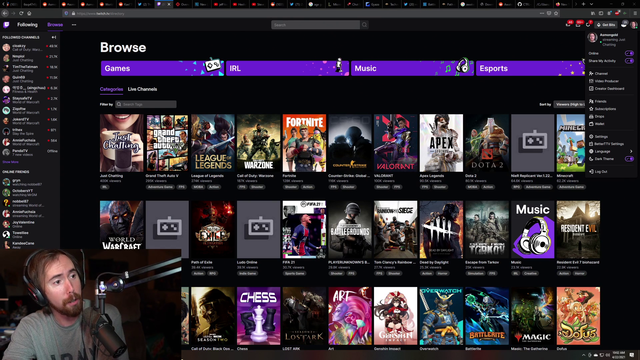The height and width of the screenshot is (360, 640).
Task: Open the Dota 2 category cover
Action: [x=487, y=143]
